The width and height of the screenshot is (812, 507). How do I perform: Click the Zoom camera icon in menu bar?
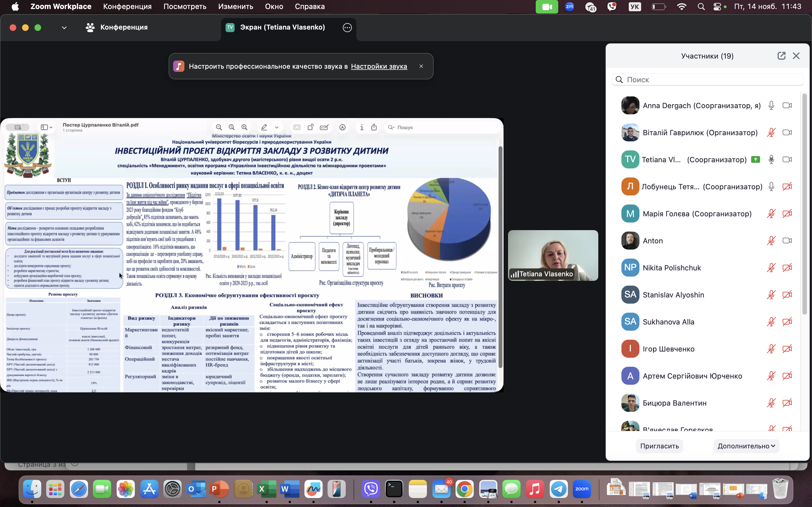point(547,7)
